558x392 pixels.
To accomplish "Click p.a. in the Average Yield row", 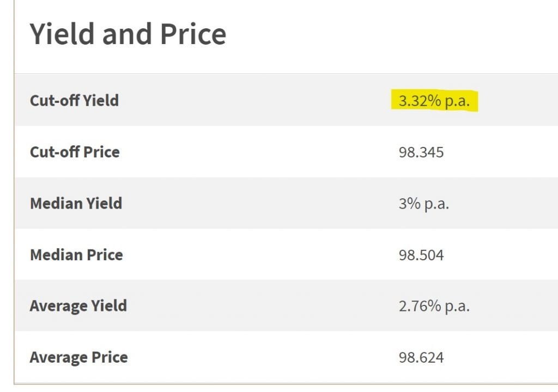I will 457,307.
